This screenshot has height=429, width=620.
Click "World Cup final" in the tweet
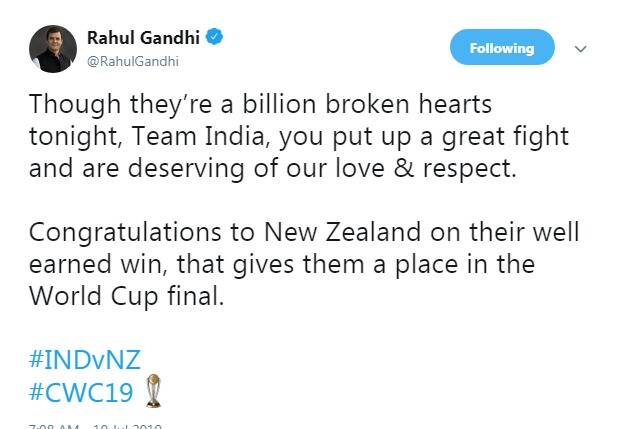(x=112, y=297)
